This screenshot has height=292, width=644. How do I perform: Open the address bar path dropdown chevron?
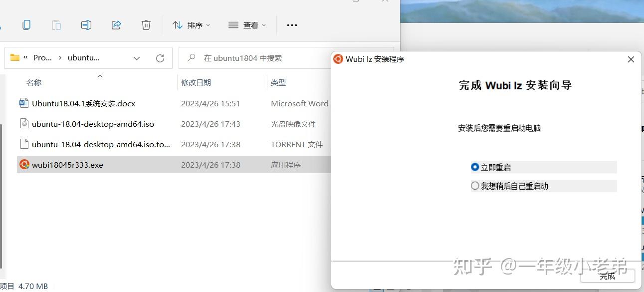137,57
